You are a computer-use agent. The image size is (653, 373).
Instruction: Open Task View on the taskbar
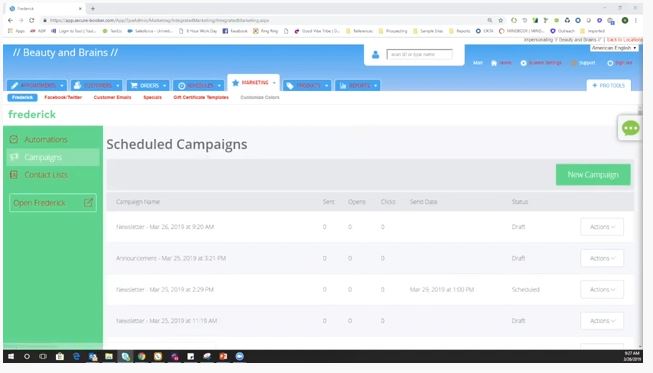click(43, 356)
